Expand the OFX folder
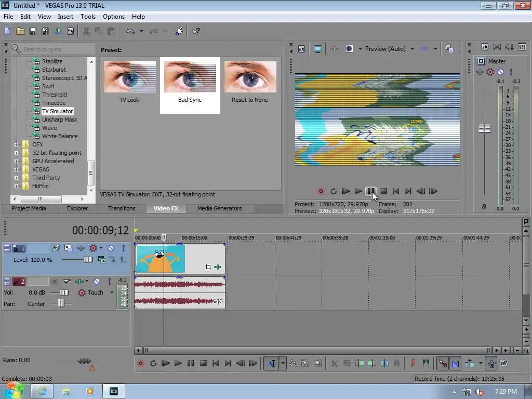This screenshot has width=532, height=399. [16, 144]
